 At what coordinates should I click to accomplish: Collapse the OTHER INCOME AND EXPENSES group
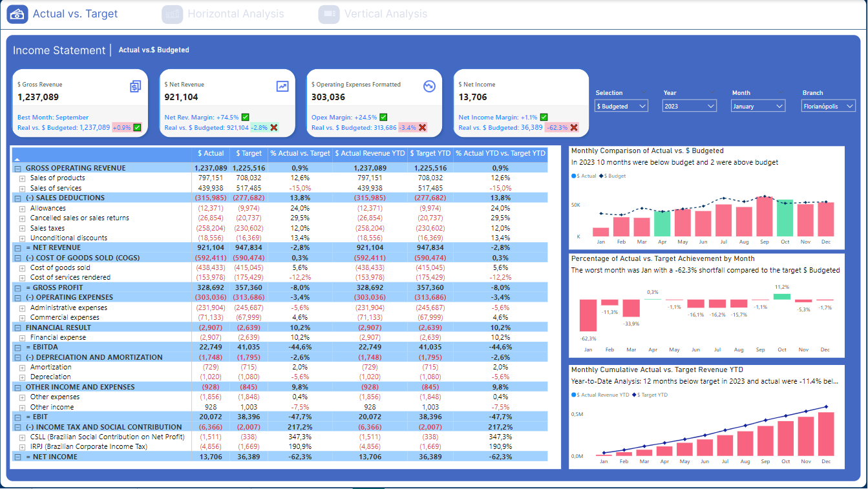(17, 387)
